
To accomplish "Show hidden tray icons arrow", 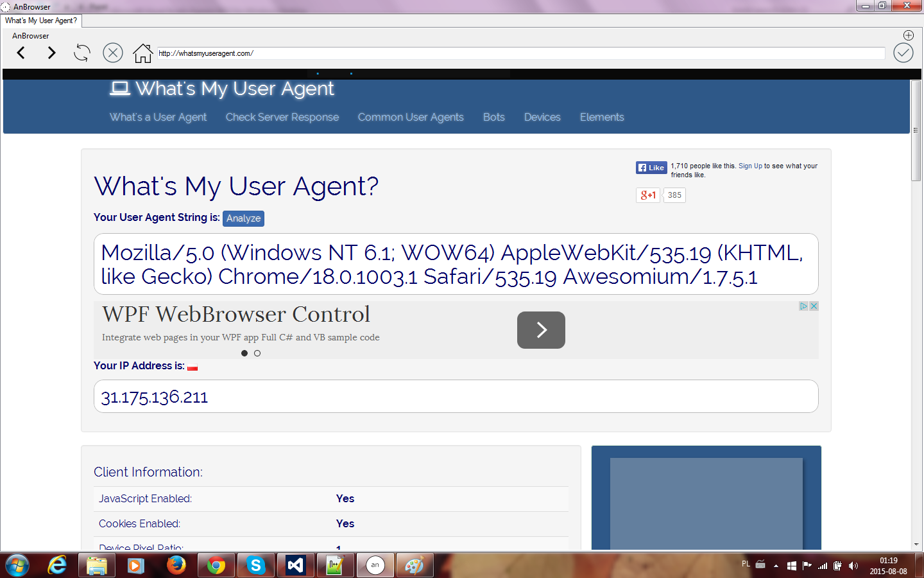I will pyautogui.click(x=776, y=566).
